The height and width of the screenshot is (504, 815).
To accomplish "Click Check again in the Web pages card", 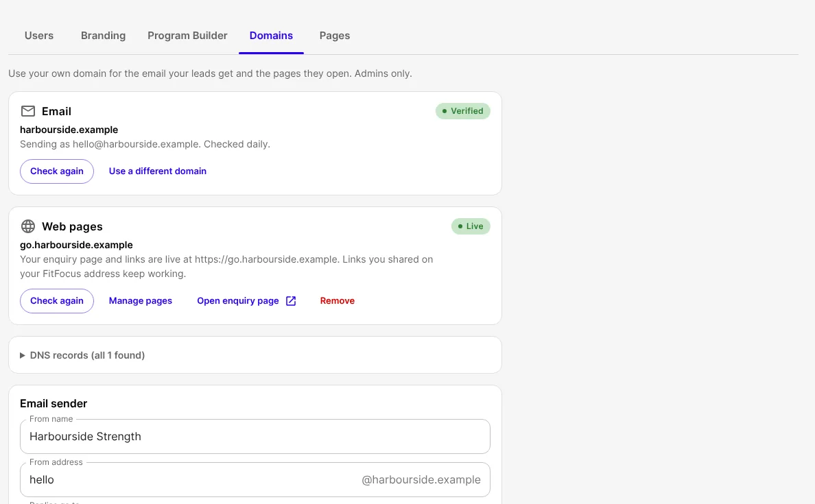I will point(57,301).
